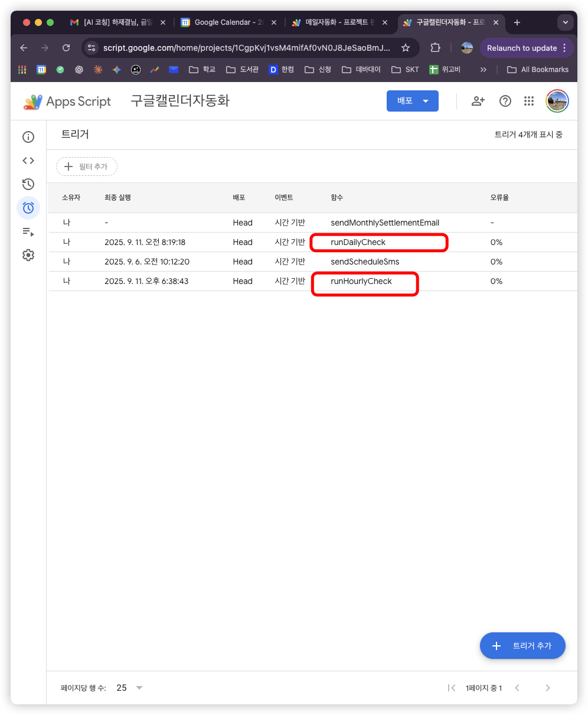
Task: Open the 학교 bookmarks folder
Action: pyautogui.click(x=202, y=70)
